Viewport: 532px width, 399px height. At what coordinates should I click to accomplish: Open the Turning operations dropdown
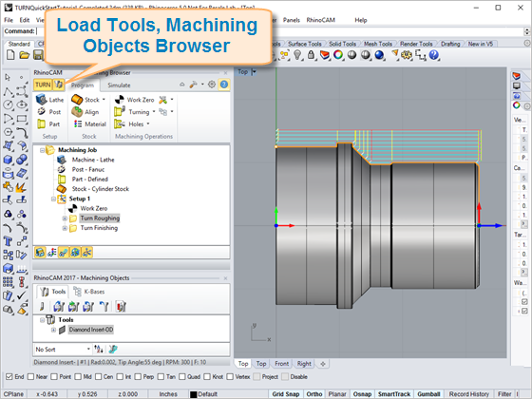tap(154, 112)
